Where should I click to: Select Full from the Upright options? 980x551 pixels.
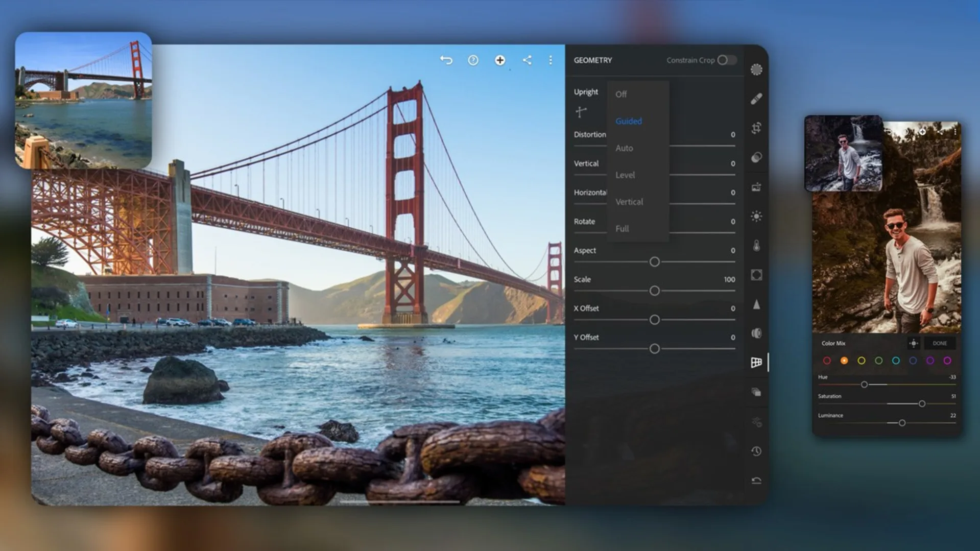[622, 228]
